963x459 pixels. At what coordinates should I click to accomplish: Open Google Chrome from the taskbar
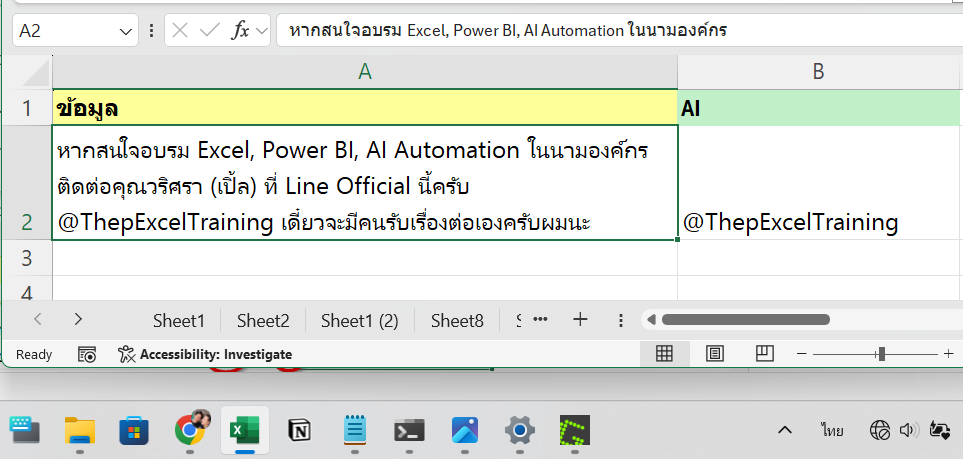(190, 430)
